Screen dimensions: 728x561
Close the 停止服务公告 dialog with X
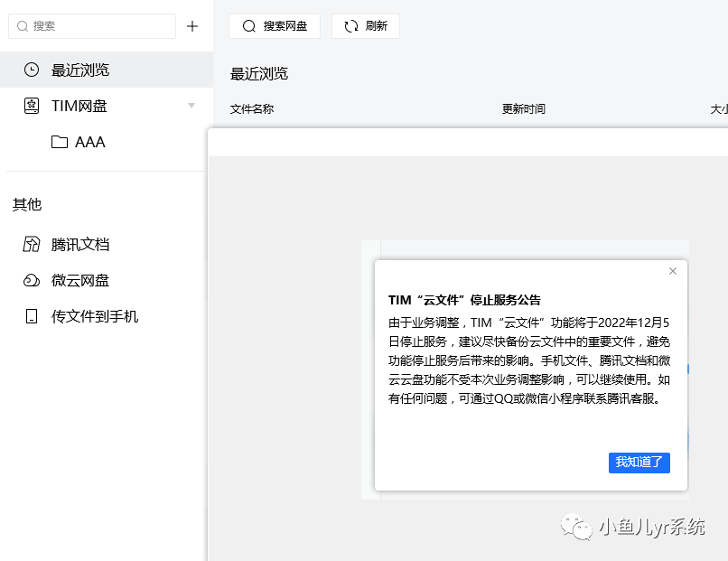point(673,271)
